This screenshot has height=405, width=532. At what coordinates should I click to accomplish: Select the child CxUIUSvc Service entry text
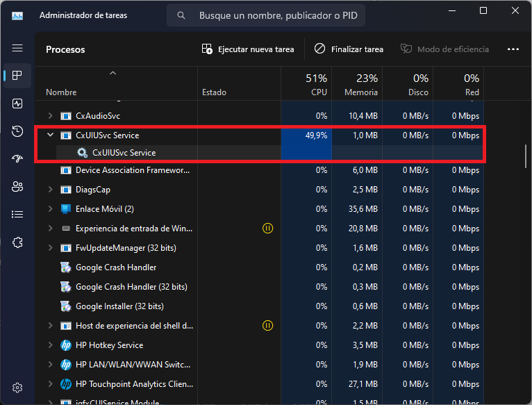point(124,153)
